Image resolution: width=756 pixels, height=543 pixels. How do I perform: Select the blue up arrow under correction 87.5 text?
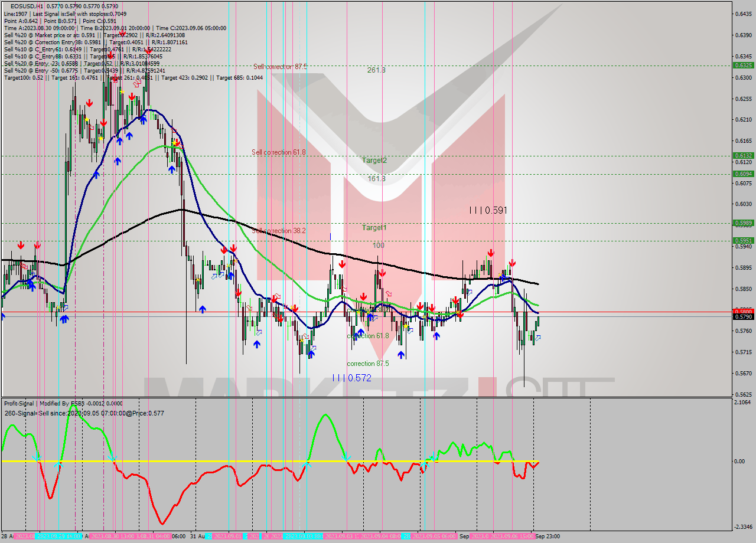tap(402, 355)
